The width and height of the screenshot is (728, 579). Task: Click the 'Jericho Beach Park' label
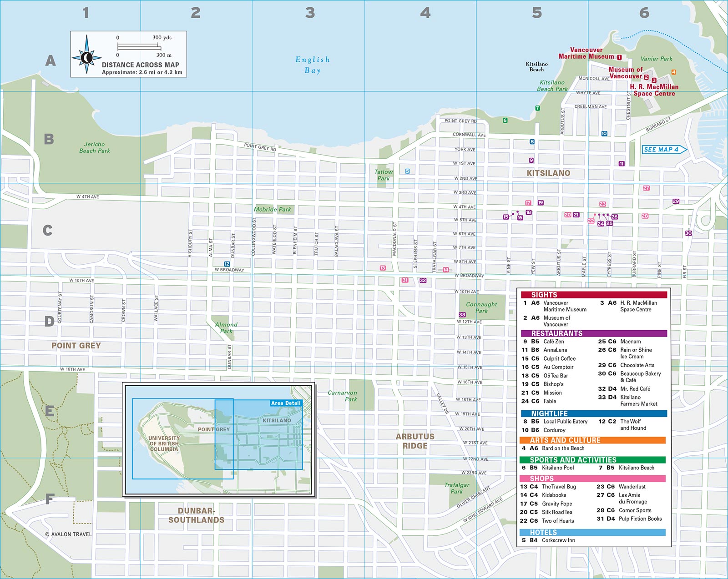95,147
